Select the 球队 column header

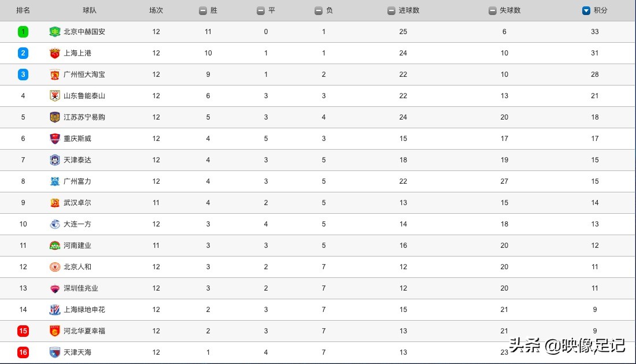[x=90, y=10]
